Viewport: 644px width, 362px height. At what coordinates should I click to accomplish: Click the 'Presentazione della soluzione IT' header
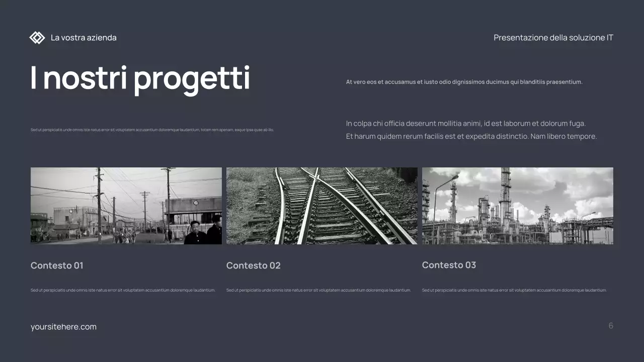point(553,37)
